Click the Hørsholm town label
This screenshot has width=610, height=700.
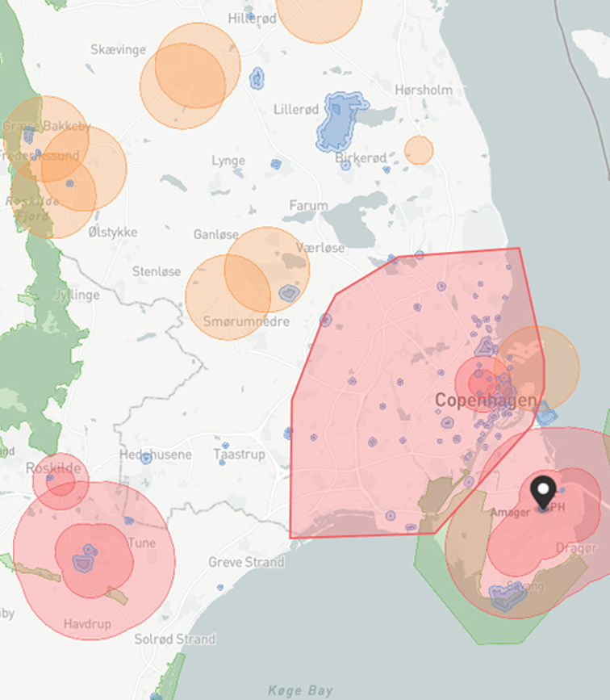tap(424, 90)
